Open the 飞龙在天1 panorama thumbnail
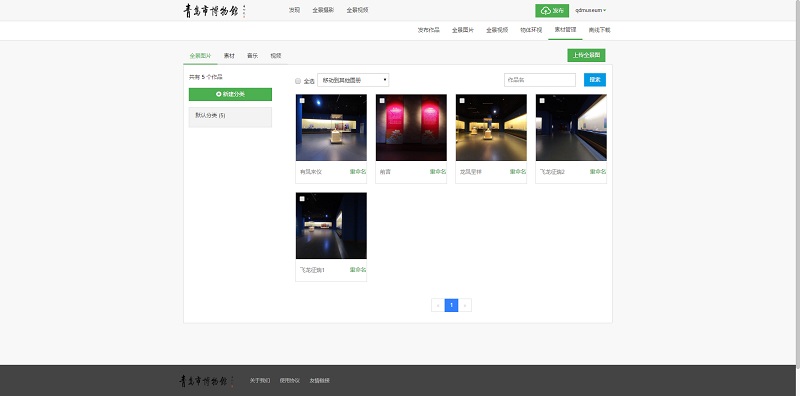The width and height of the screenshot is (800, 396). pyautogui.click(x=331, y=226)
